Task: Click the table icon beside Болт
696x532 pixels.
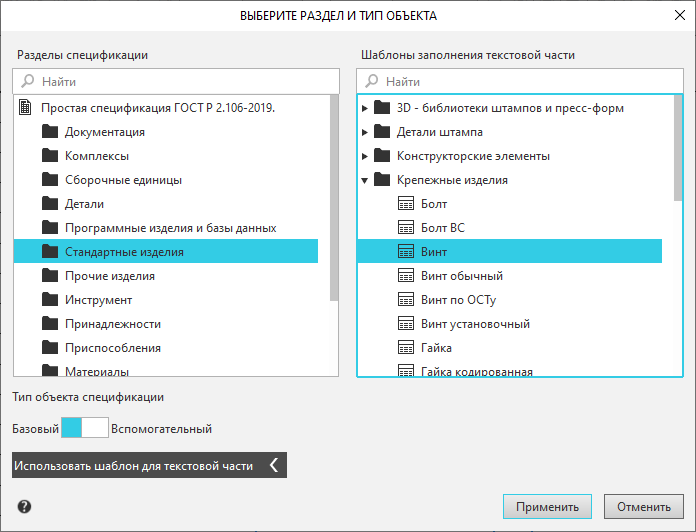Action: coord(406,204)
